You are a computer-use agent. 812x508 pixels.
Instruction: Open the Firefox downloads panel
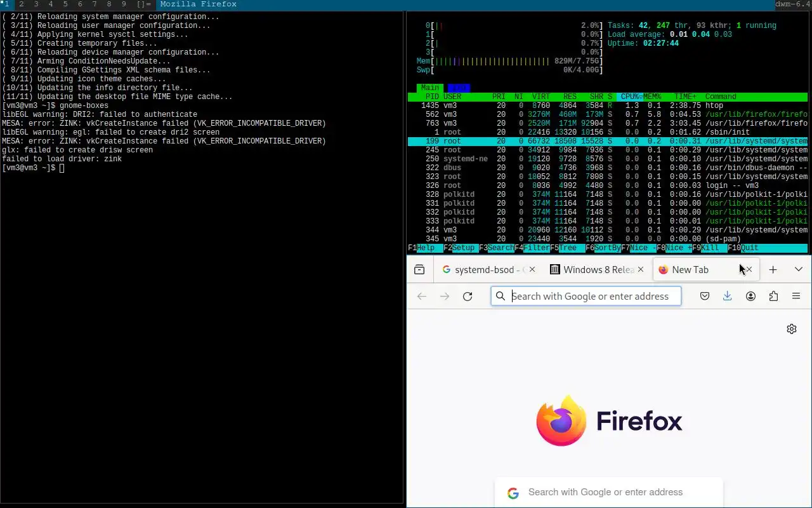coord(728,296)
